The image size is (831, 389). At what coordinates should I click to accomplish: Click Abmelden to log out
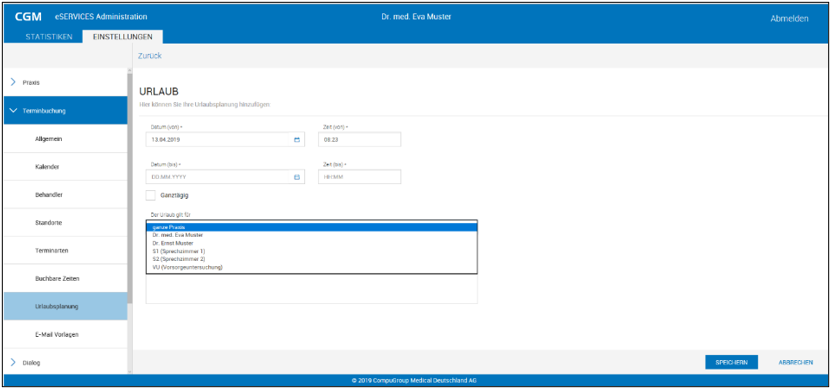click(x=789, y=19)
